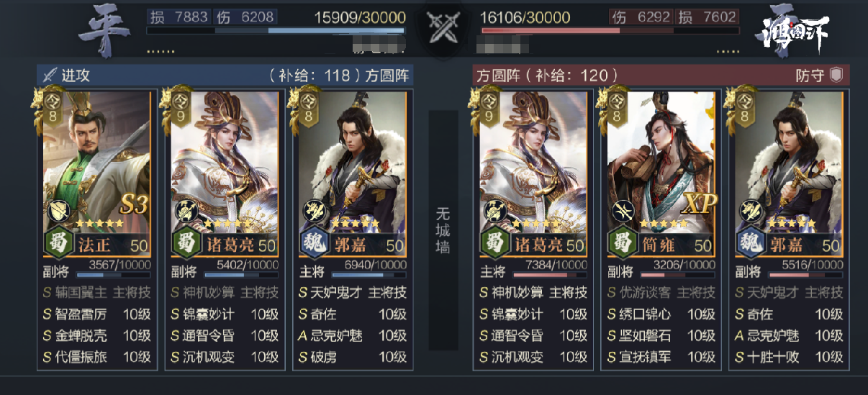This screenshot has height=395, width=868.
Task: Click the XP badge on 简雍 card
Action: tap(699, 204)
